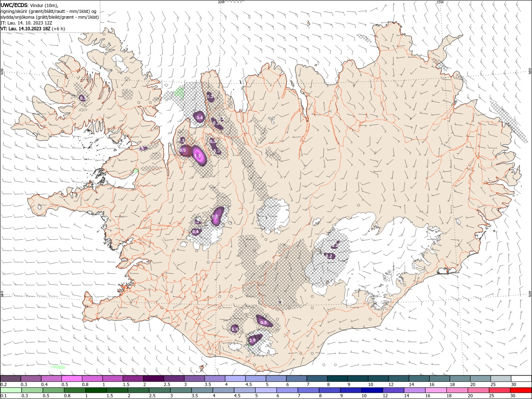
Task: Pick the dark teal 8 swatch in upper legend row
Action: coord(337,379)
